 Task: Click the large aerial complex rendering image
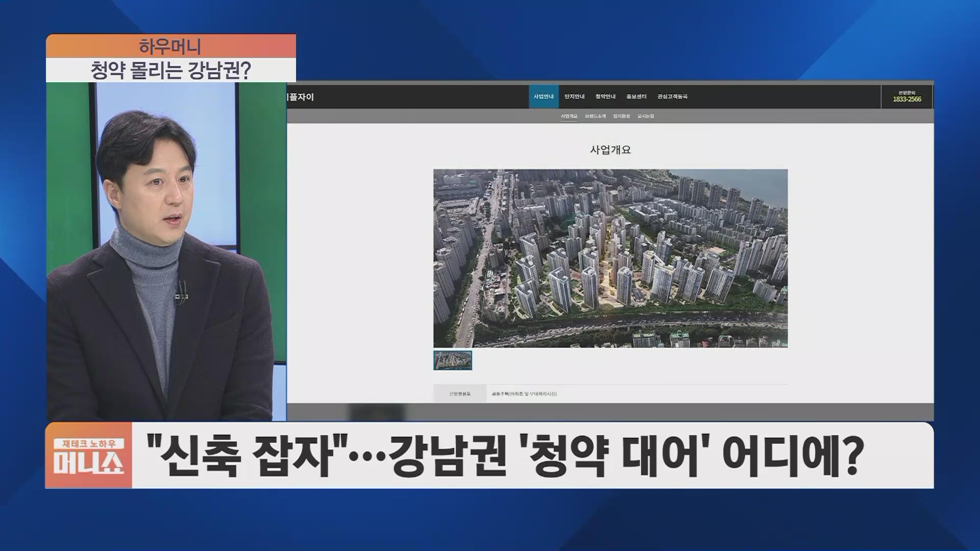[610, 258]
